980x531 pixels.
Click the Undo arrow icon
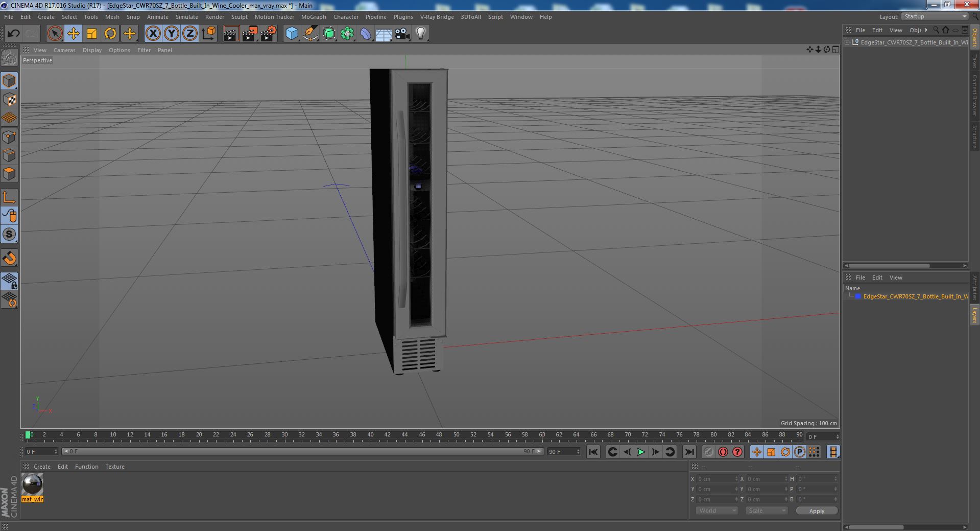tap(13, 34)
